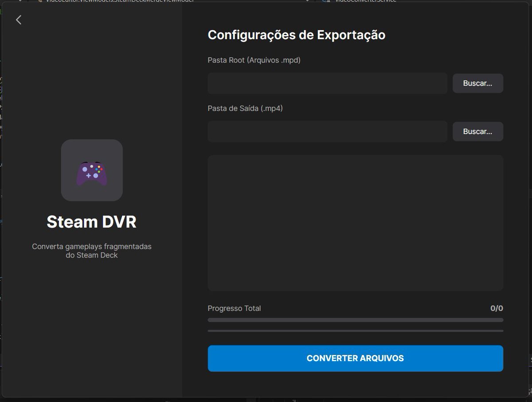Click the empty conversion log area
The width and height of the screenshot is (532, 402).
pos(356,223)
